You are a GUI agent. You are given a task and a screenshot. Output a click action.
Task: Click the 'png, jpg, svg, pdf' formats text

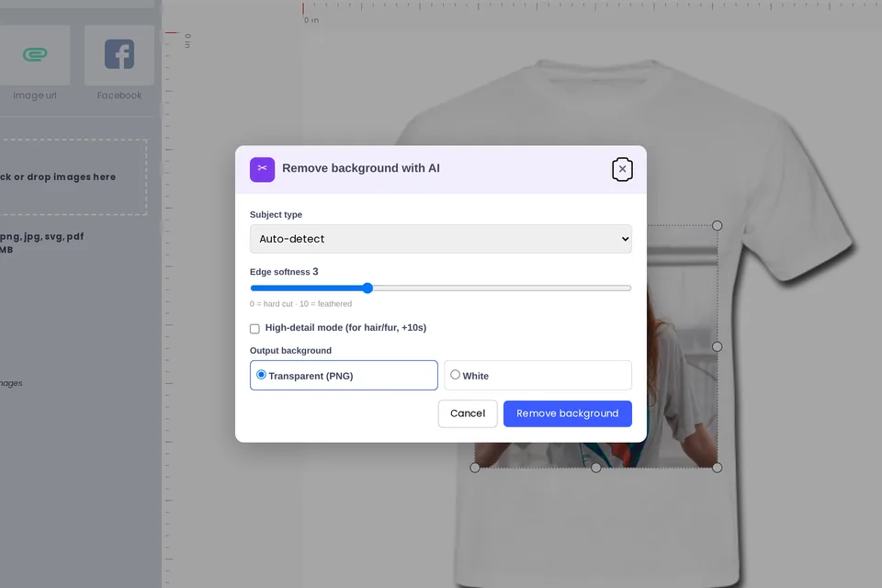(x=41, y=237)
